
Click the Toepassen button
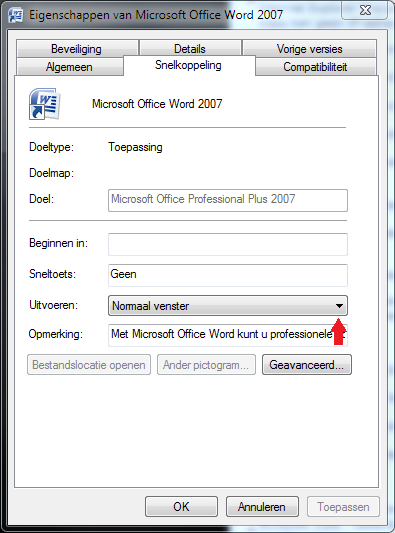tap(343, 506)
